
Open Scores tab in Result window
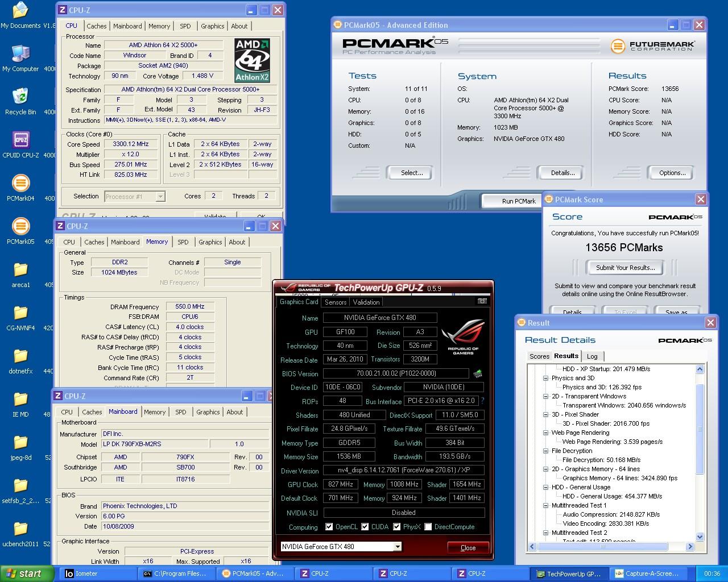click(x=539, y=356)
